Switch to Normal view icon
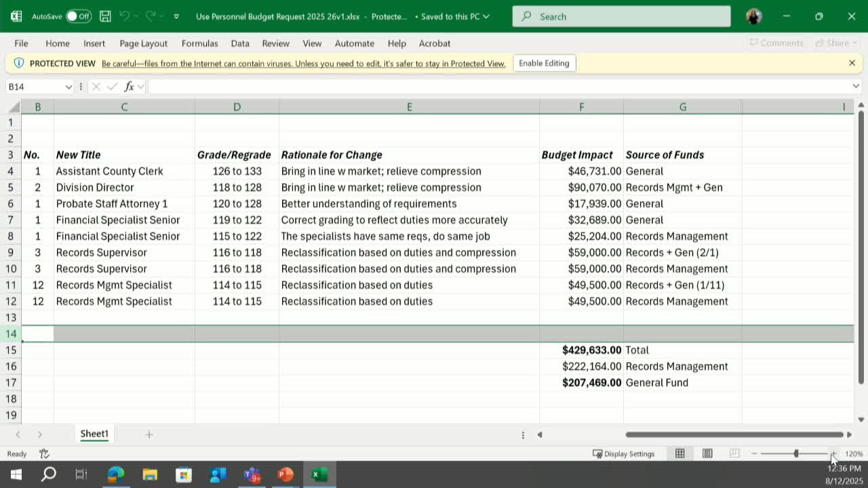Viewport: 868px width, 488px height. [679, 453]
